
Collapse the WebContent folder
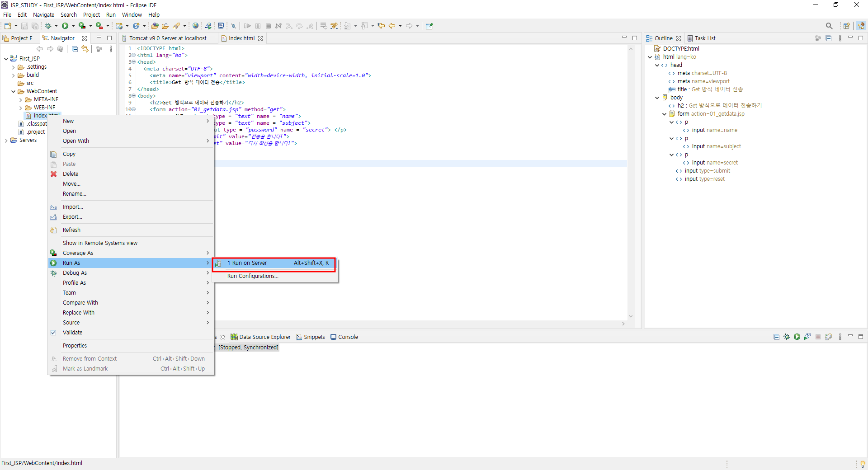click(13, 91)
